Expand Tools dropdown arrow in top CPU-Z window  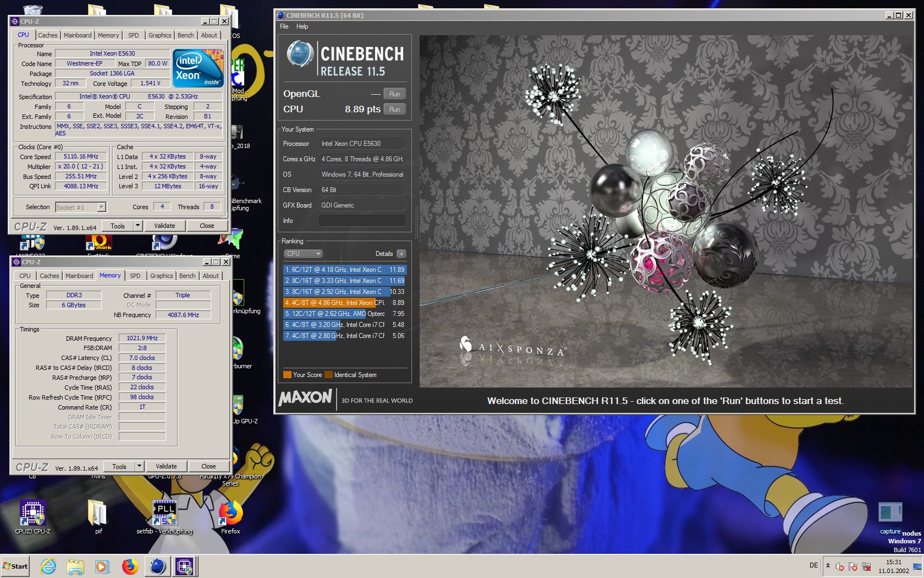[138, 226]
